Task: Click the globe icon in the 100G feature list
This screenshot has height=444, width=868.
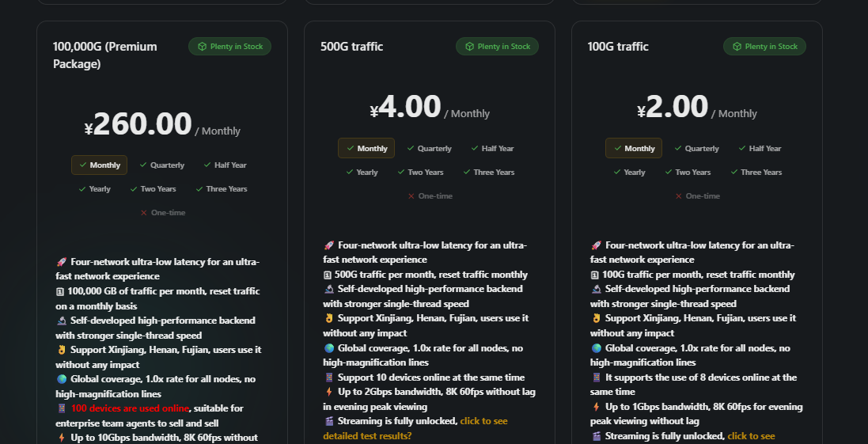Action: (x=596, y=348)
